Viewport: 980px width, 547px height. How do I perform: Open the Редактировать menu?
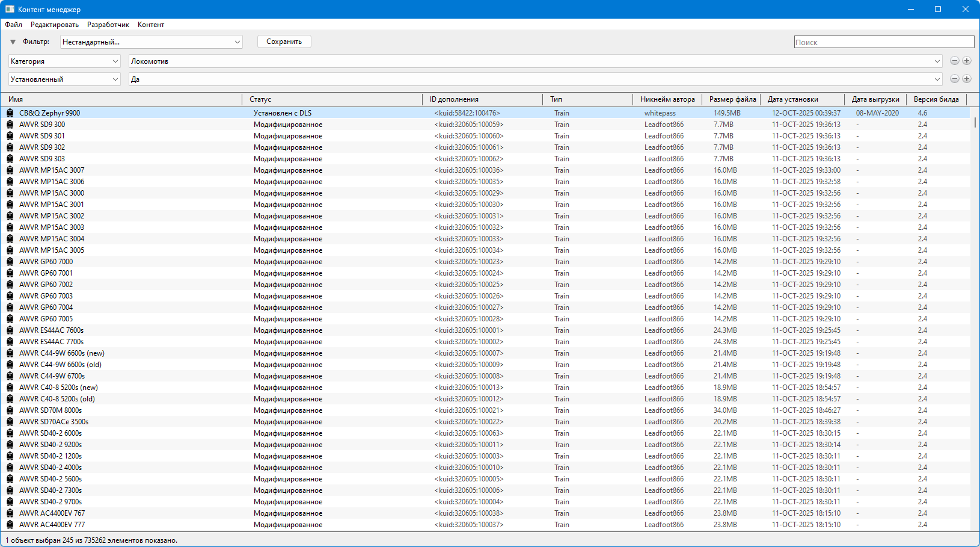coord(55,25)
